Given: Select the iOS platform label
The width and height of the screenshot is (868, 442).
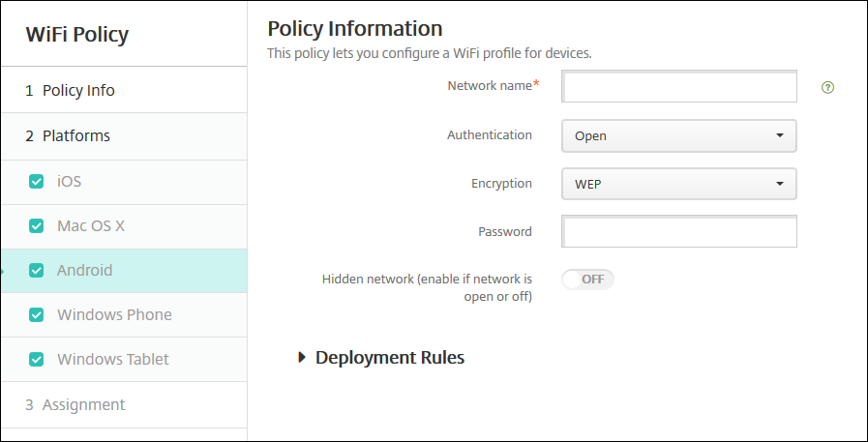Looking at the screenshot, I should pyautogui.click(x=70, y=181).
